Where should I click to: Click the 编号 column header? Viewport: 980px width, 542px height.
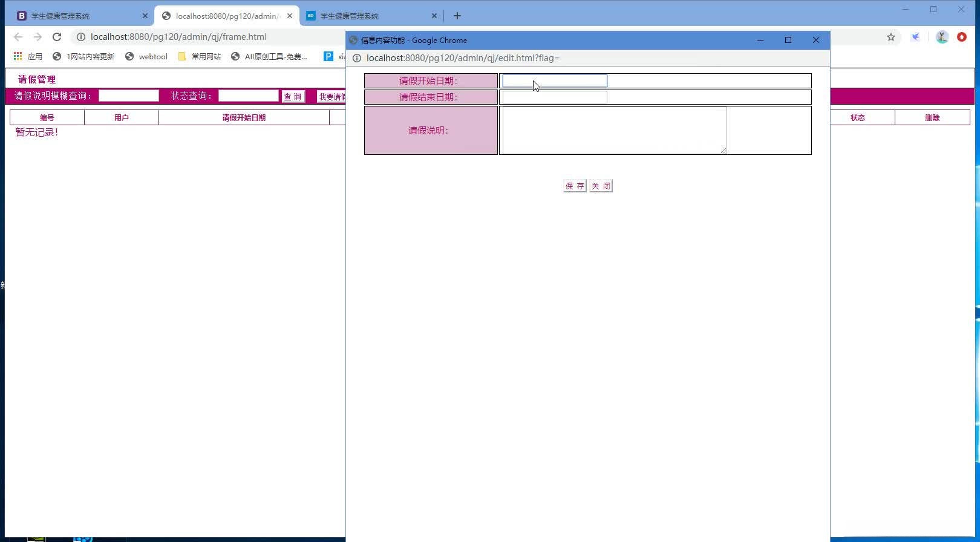tap(47, 118)
